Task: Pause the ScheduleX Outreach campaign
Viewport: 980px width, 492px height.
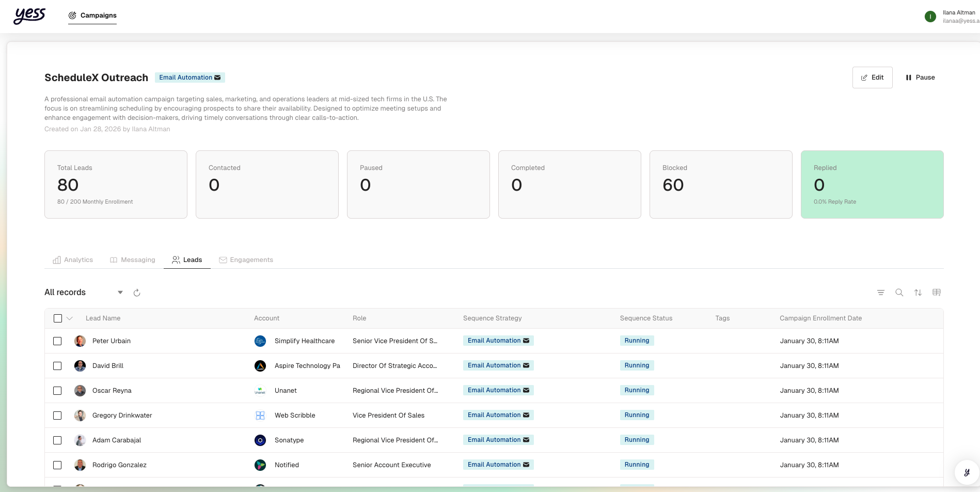Action: (920, 78)
